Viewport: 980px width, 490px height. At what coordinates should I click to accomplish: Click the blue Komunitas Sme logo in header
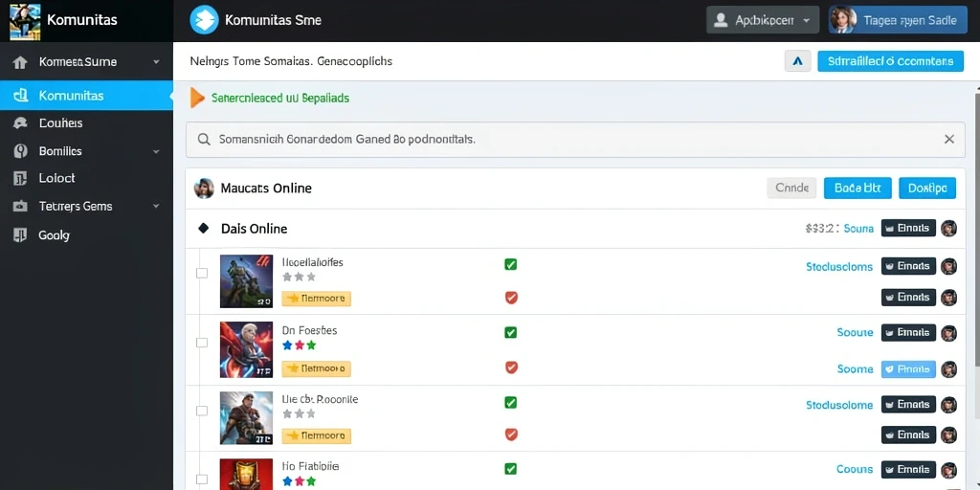[x=204, y=20]
